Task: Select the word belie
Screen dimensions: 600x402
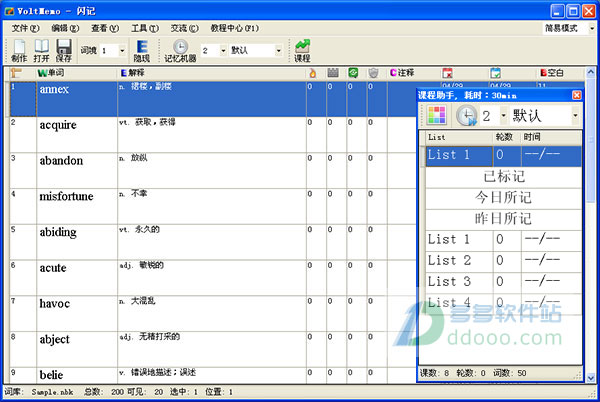Action: (x=51, y=375)
